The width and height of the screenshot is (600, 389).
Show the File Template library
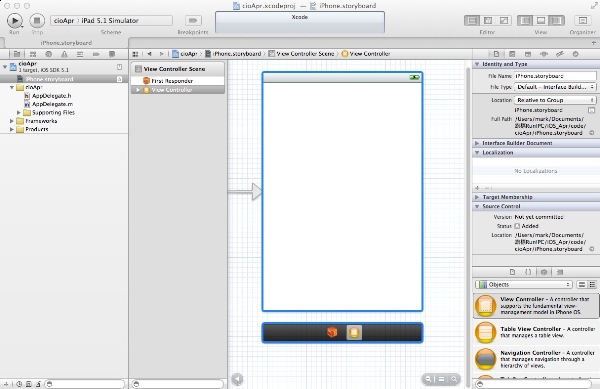click(x=512, y=272)
